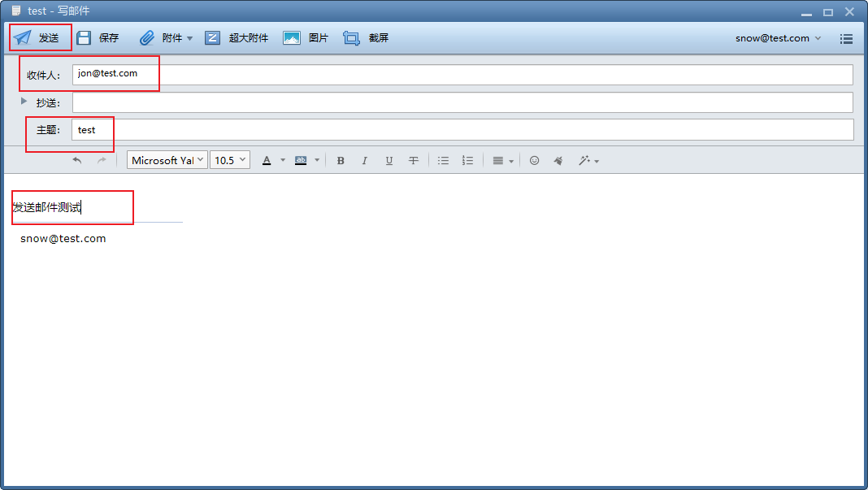Take a screenshot using the 截屏 button

click(366, 37)
